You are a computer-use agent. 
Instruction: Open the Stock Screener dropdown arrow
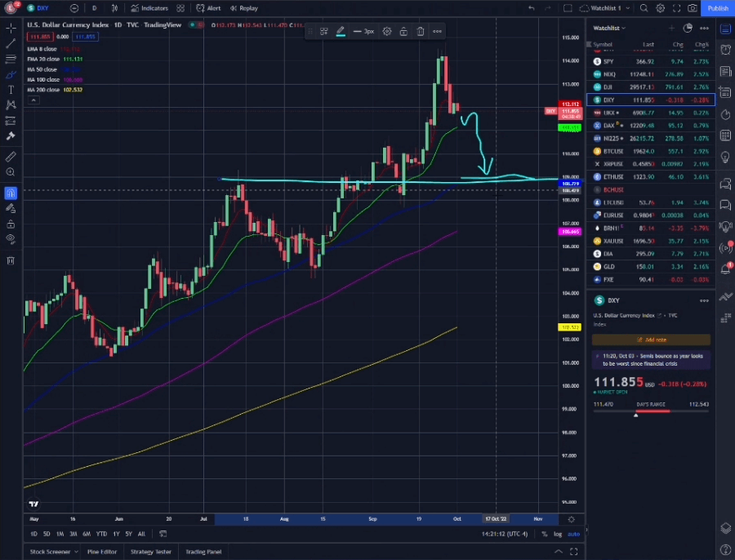click(76, 552)
